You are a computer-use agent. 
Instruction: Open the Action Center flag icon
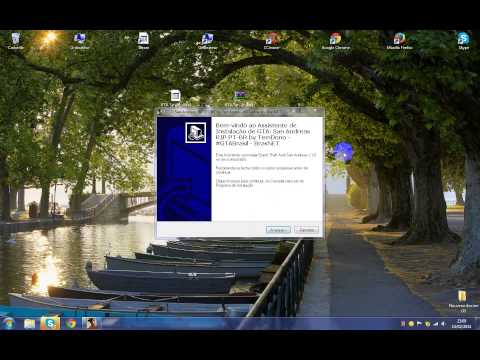pos(419,324)
